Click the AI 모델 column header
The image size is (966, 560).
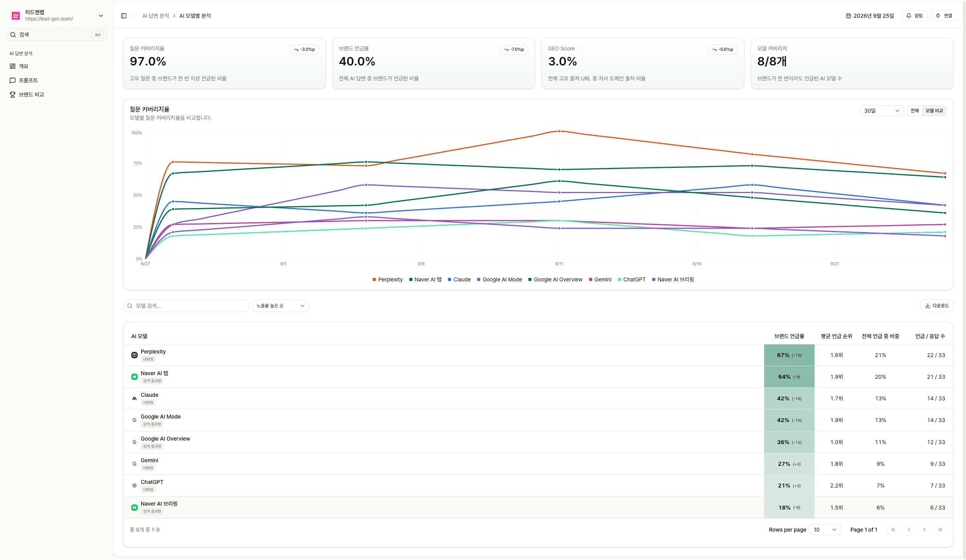click(x=139, y=336)
